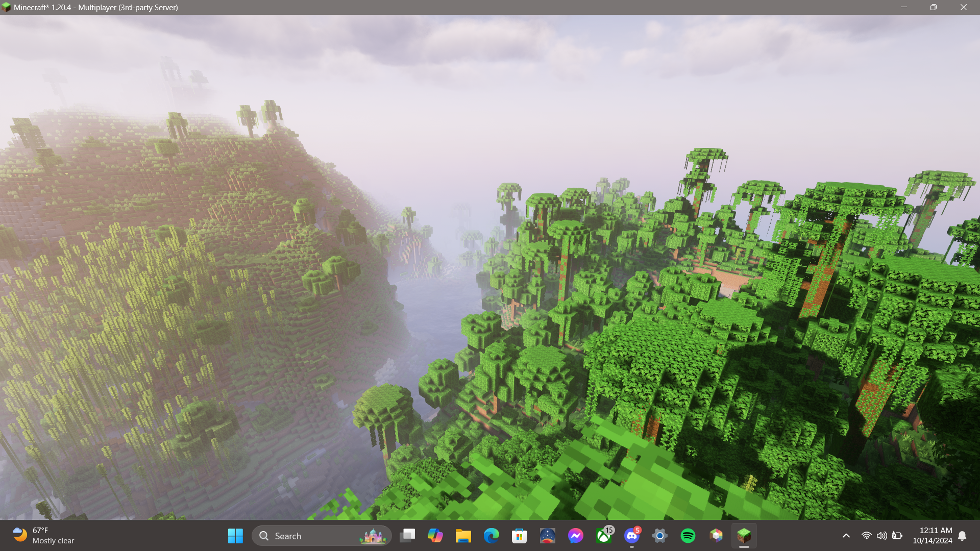Open Settings gear on taskbar

[660, 536]
